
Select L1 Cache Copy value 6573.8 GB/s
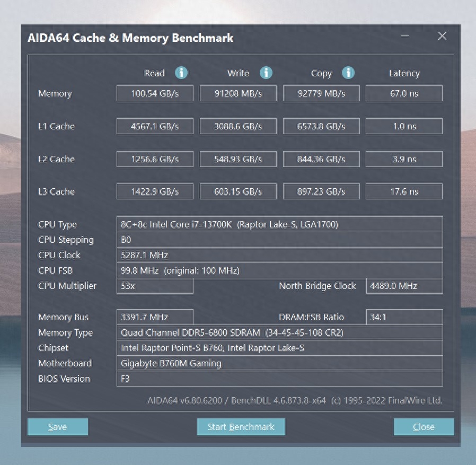(321, 126)
